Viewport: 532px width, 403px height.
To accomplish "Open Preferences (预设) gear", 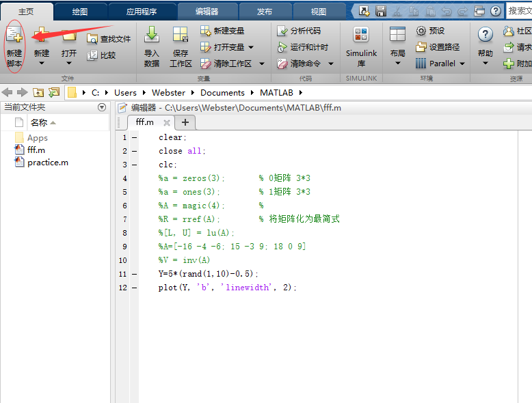I will pos(430,31).
